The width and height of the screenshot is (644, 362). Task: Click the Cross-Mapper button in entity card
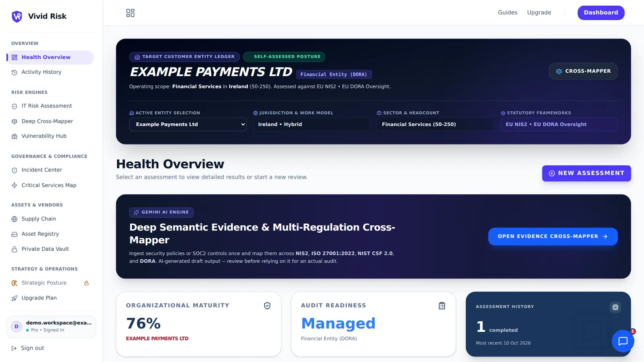[583, 71]
